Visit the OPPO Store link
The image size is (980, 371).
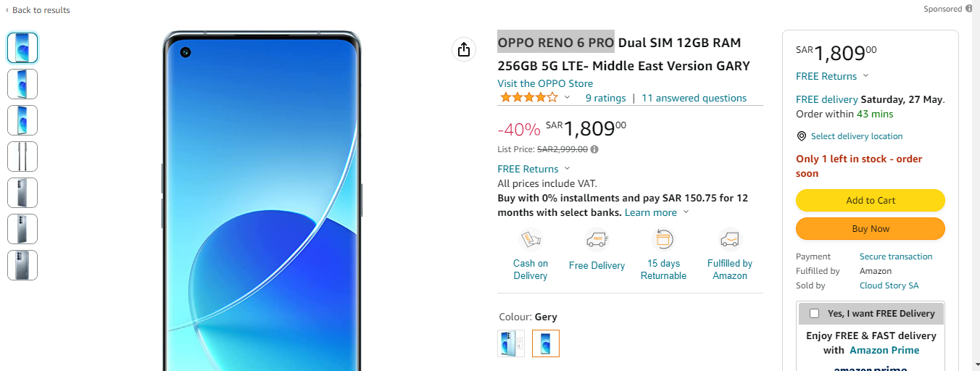[545, 83]
